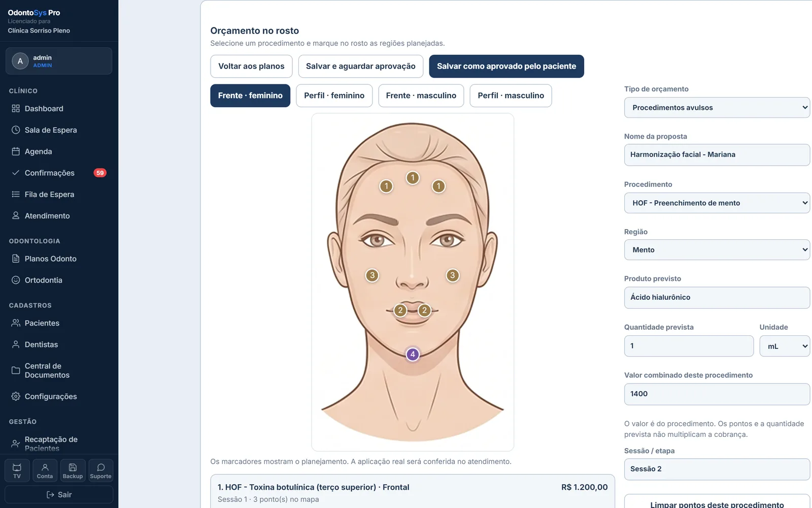This screenshot has width=812, height=508.
Task: Open Recaptação de Pacientes in the sidebar
Action: point(59,443)
